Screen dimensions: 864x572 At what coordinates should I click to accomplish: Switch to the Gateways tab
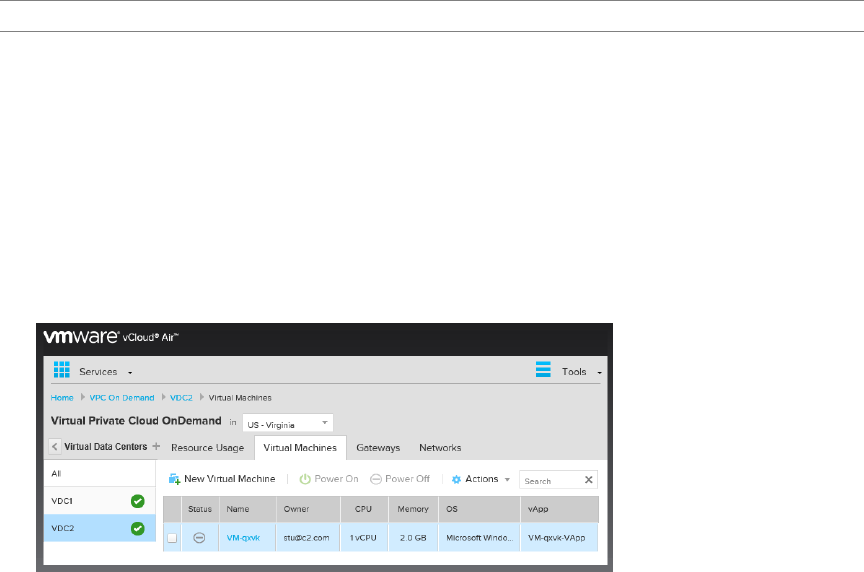pyautogui.click(x=378, y=447)
